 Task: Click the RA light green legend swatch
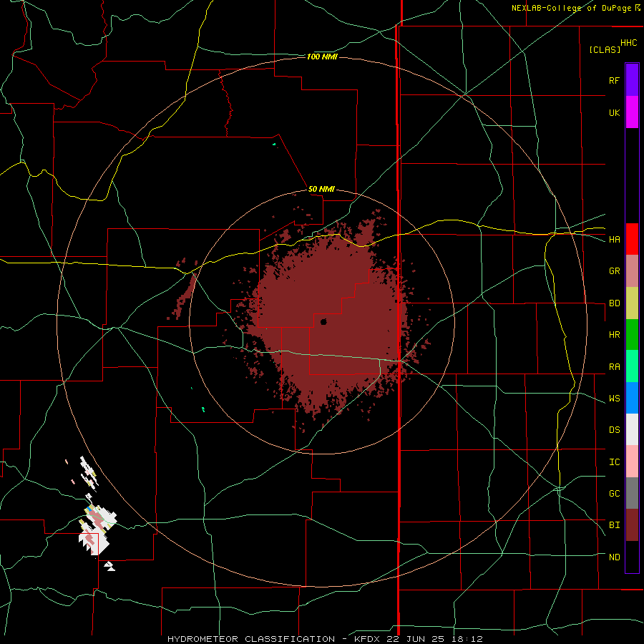tap(632, 366)
